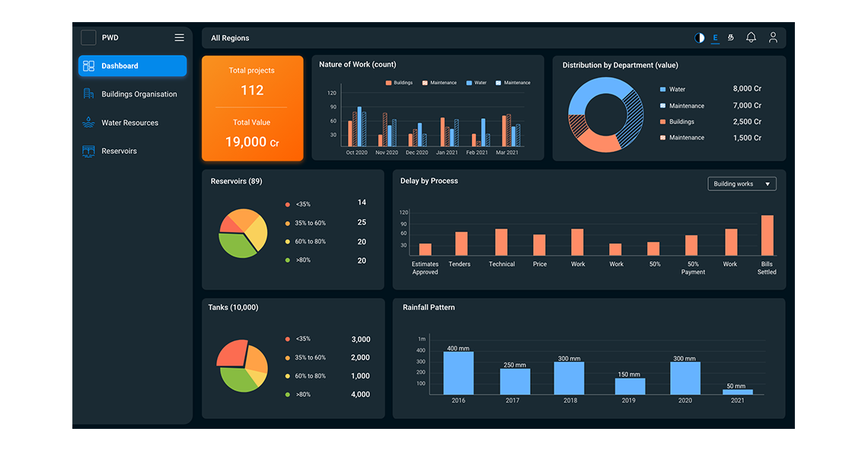Click the Dashboard grid icon
The image size is (868, 451).
pyautogui.click(x=88, y=66)
